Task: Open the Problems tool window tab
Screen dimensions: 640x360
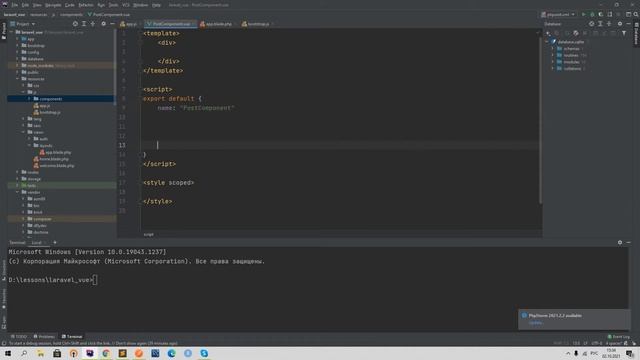Action: click(x=44, y=337)
